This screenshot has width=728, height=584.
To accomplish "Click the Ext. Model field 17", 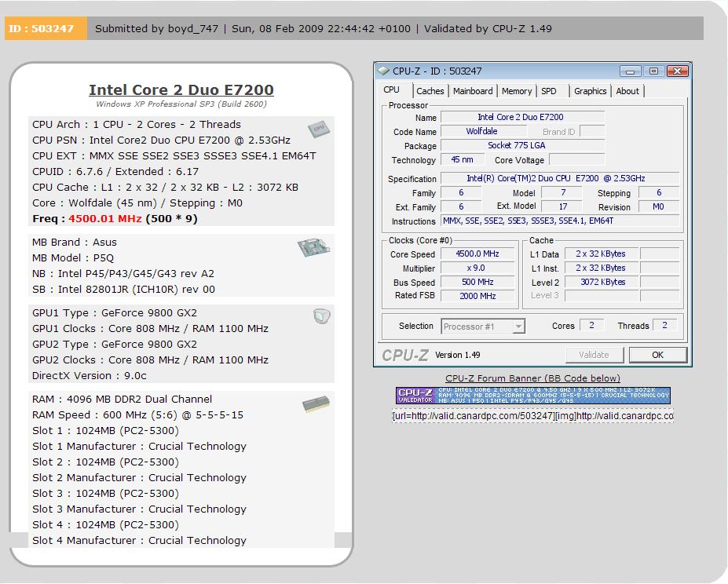I will point(562,206).
